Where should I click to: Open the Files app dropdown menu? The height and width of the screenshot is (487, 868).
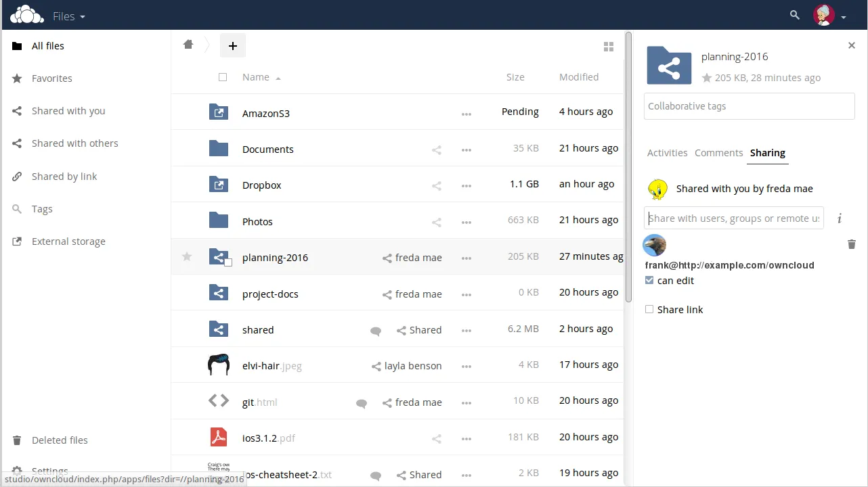click(68, 16)
